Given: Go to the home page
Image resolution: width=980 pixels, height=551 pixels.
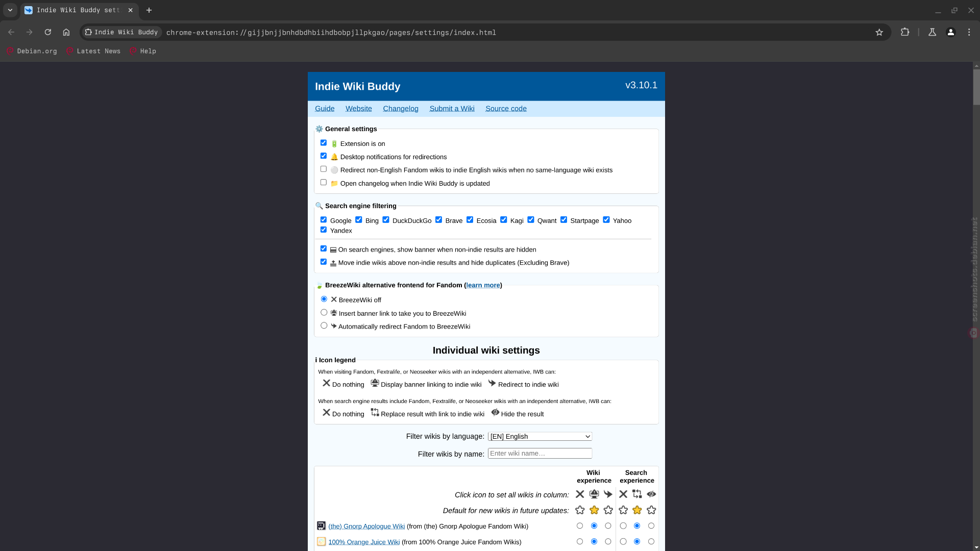Looking at the screenshot, I should point(66,32).
